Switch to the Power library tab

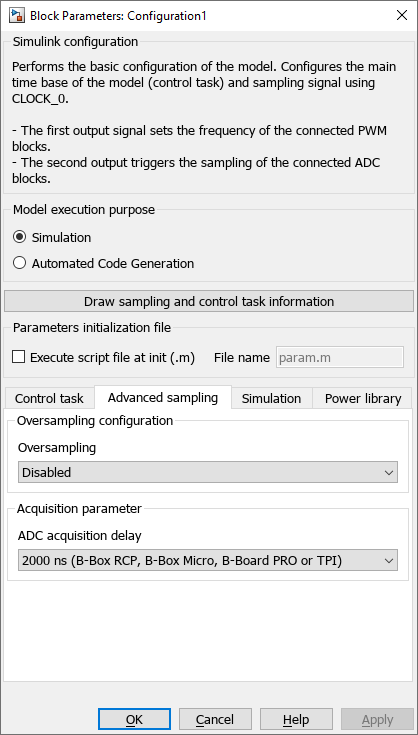[x=363, y=398]
